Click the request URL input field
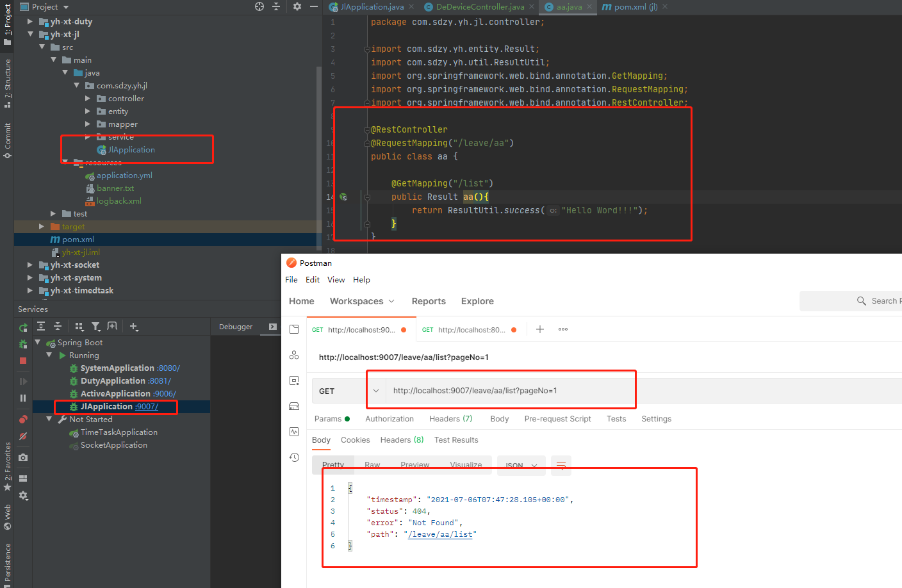 644,391
